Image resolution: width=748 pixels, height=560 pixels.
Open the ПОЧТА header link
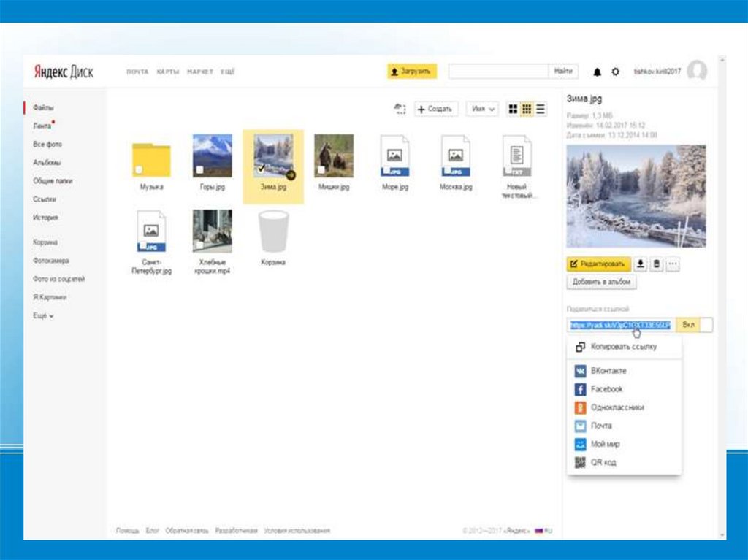coord(137,72)
